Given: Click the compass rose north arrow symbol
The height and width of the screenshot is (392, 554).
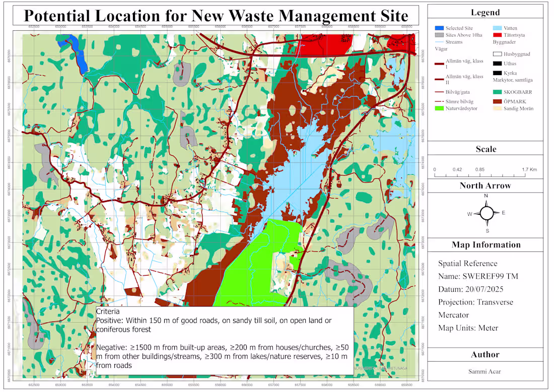Looking at the screenshot, I should pos(487,213).
